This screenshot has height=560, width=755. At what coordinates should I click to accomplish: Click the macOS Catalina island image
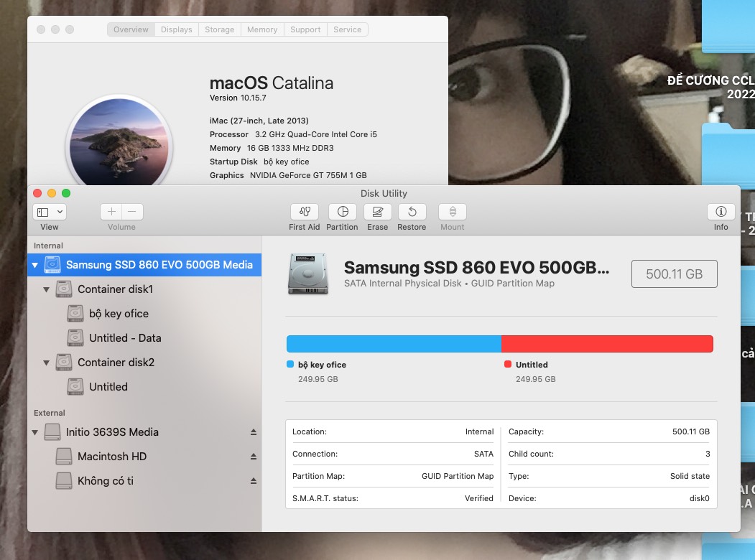pyautogui.click(x=119, y=142)
